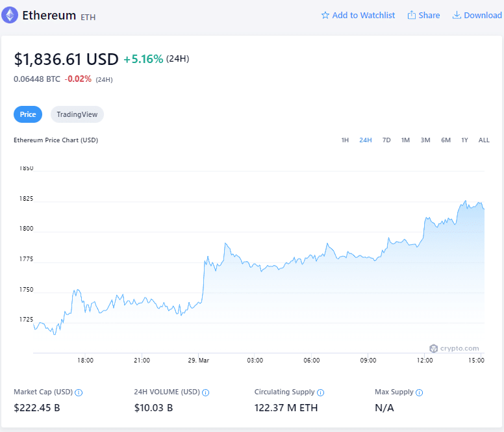This screenshot has width=504, height=432.
Task: Click the 1825 price axis label
Action: pyautogui.click(x=26, y=199)
